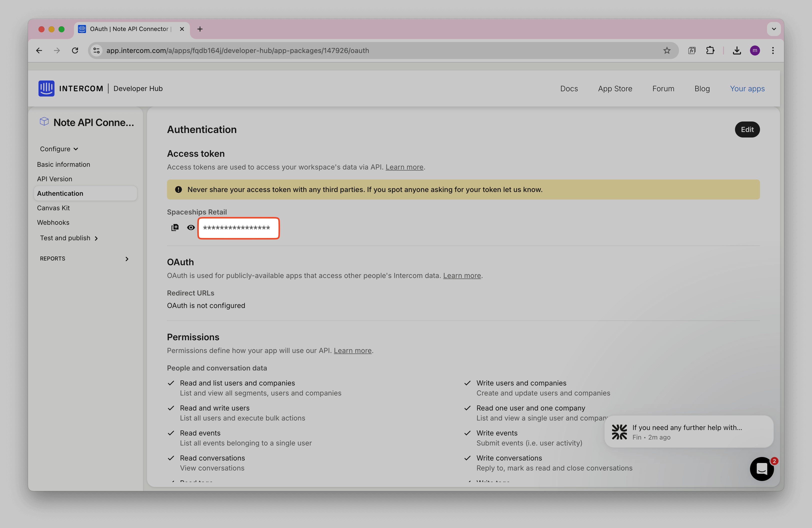Image resolution: width=812 pixels, height=528 pixels.
Task: Click the address bar URL
Action: click(x=237, y=50)
